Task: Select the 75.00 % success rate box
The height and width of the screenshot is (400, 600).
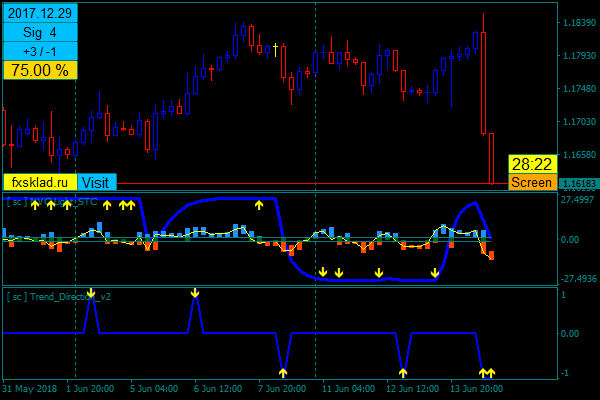Action: coord(40,70)
